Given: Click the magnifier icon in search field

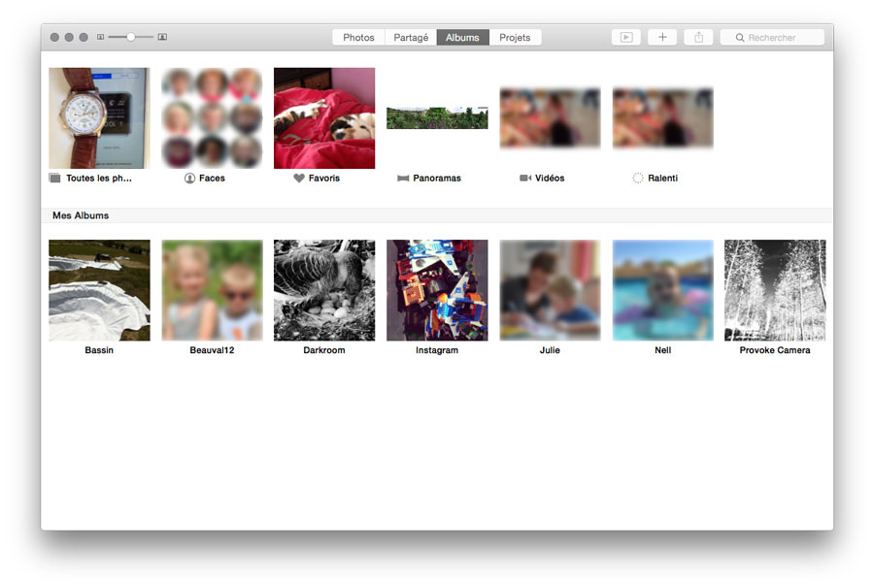Looking at the screenshot, I should [740, 38].
